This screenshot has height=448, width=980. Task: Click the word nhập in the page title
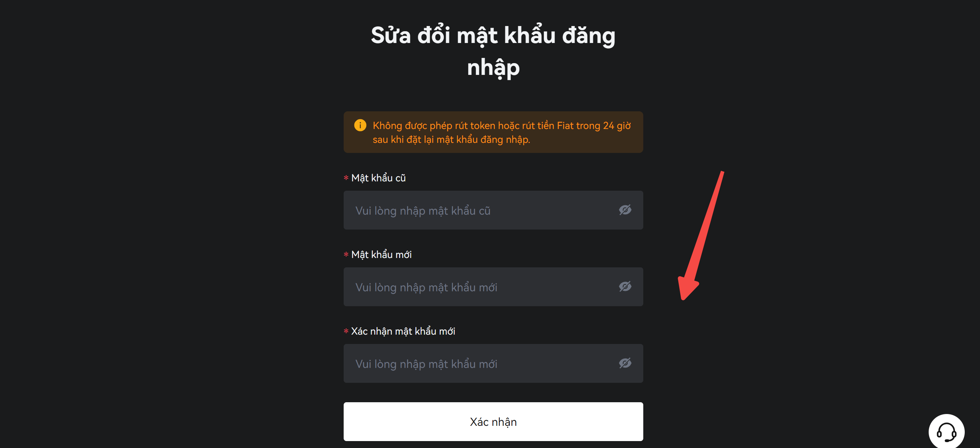pos(493,68)
